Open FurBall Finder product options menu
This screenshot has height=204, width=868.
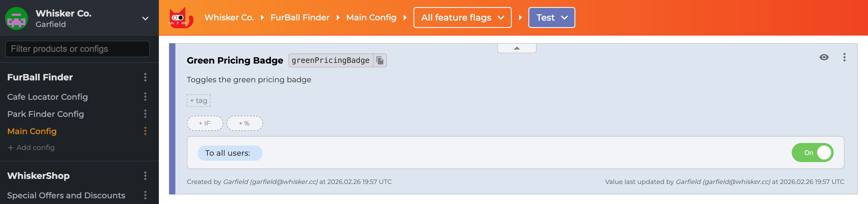(x=145, y=77)
